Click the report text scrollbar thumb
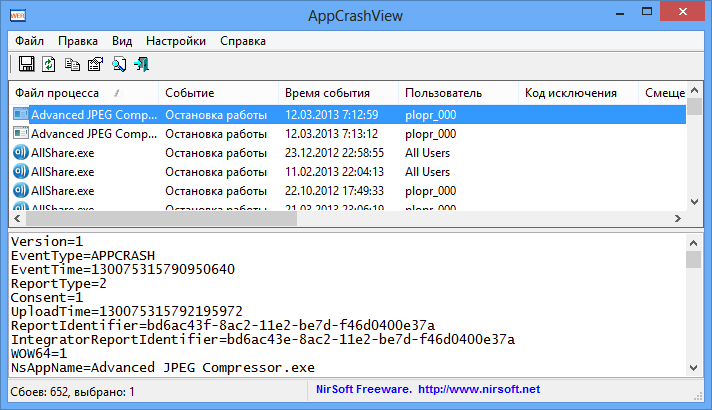The height and width of the screenshot is (410, 712). point(693,259)
